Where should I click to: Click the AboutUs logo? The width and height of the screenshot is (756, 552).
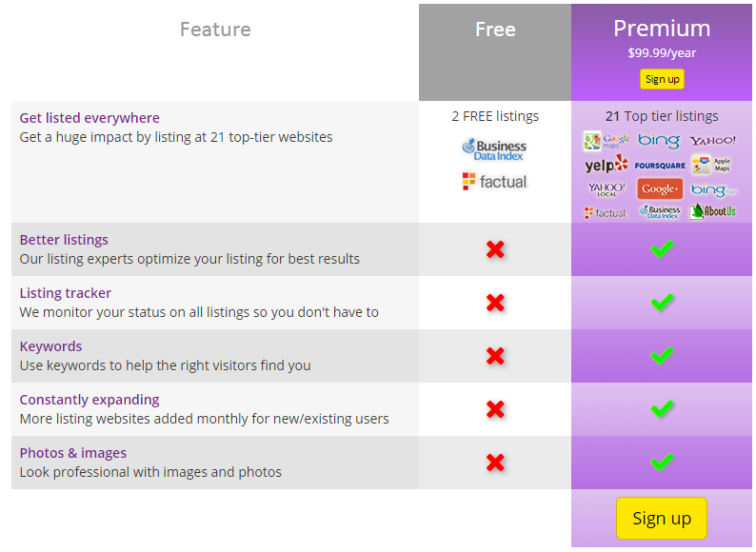[x=712, y=211]
